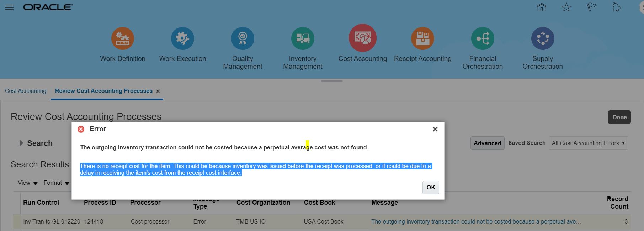Sort by Process ID column header
The width and height of the screenshot is (644, 231).
[x=100, y=203]
